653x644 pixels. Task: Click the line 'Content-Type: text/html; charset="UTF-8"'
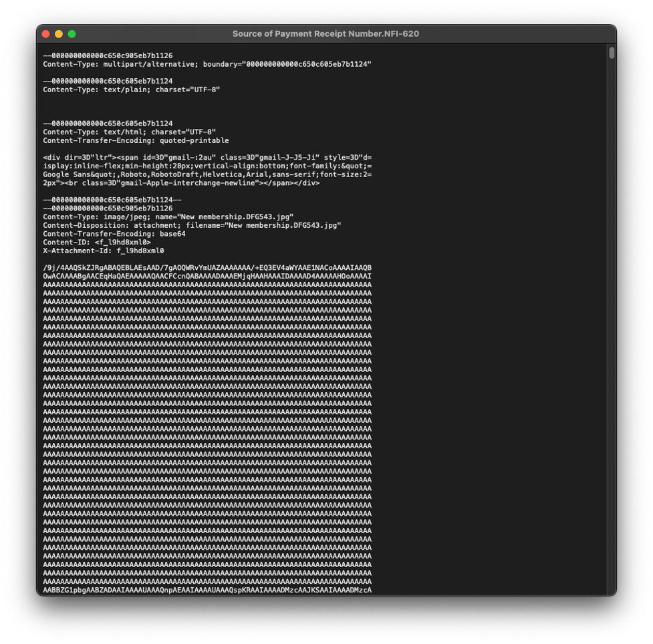coord(129,132)
